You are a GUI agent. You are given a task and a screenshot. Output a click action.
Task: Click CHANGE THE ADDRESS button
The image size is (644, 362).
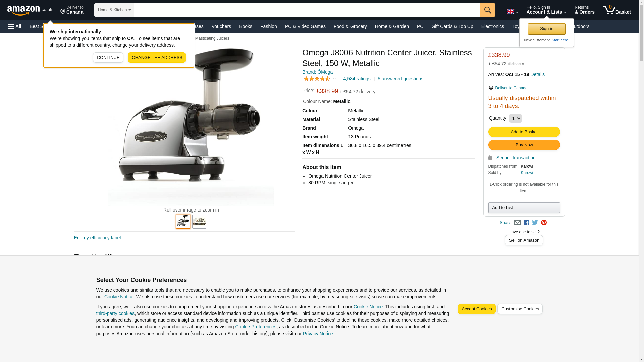point(157,58)
